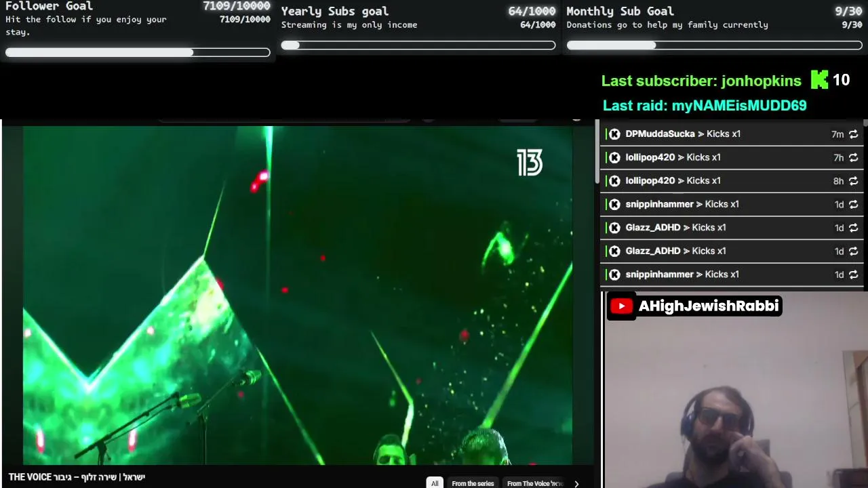Click the streamer's webcam feed

736,390
